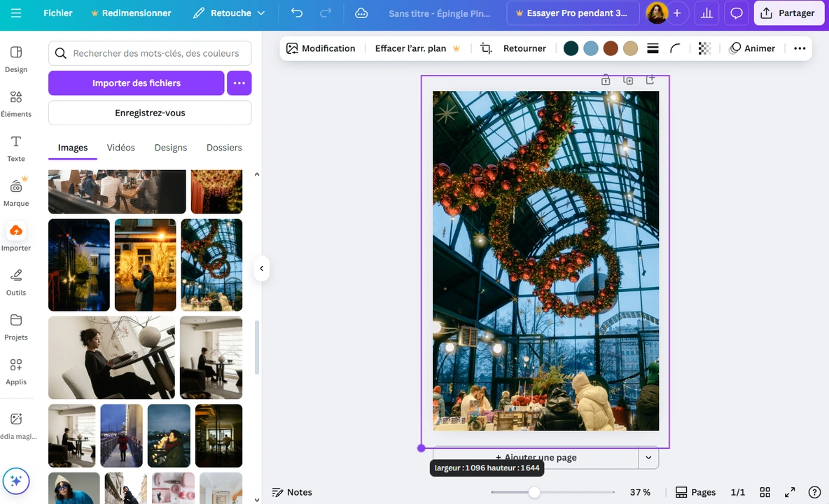Image resolution: width=829 pixels, height=504 pixels.
Task: Open the Éléments panel
Action: click(x=15, y=101)
